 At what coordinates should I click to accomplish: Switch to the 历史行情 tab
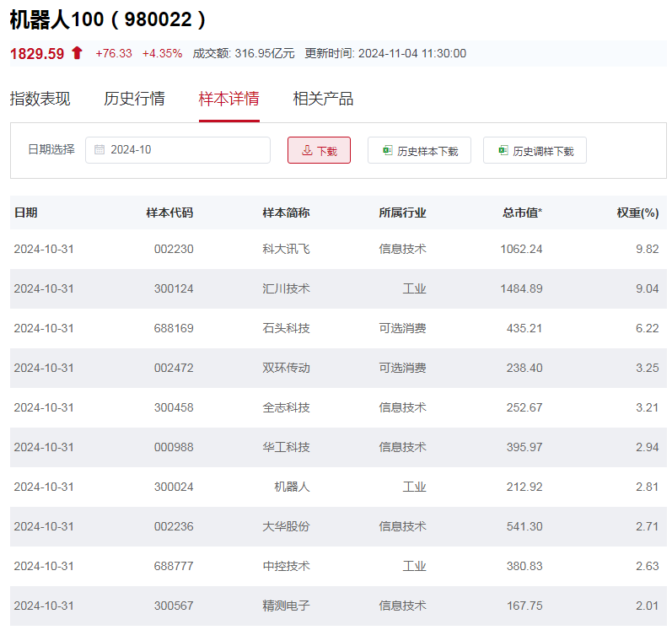(134, 99)
